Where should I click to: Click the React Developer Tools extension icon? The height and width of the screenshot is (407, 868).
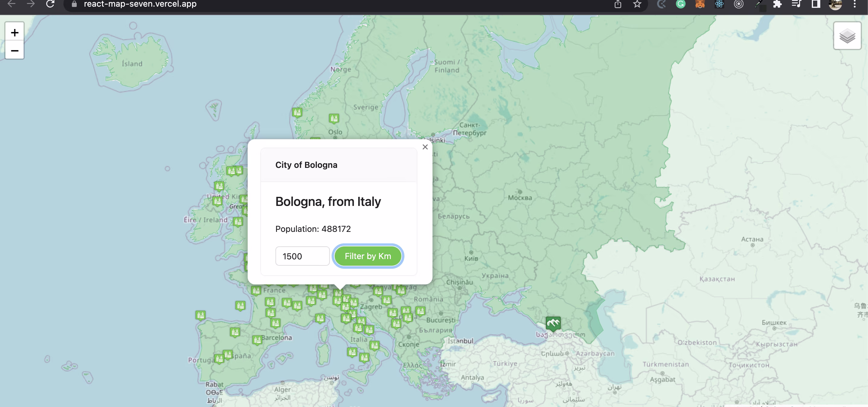pos(719,4)
